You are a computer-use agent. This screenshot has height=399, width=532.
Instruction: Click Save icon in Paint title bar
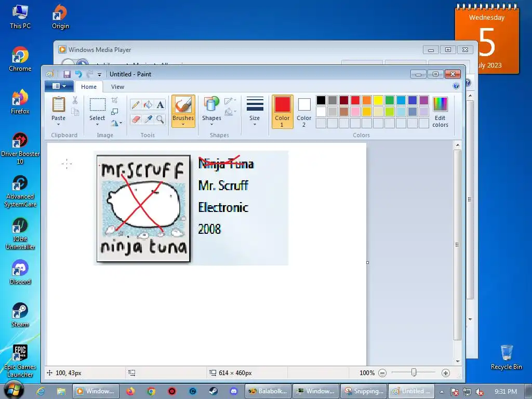[x=67, y=74]
